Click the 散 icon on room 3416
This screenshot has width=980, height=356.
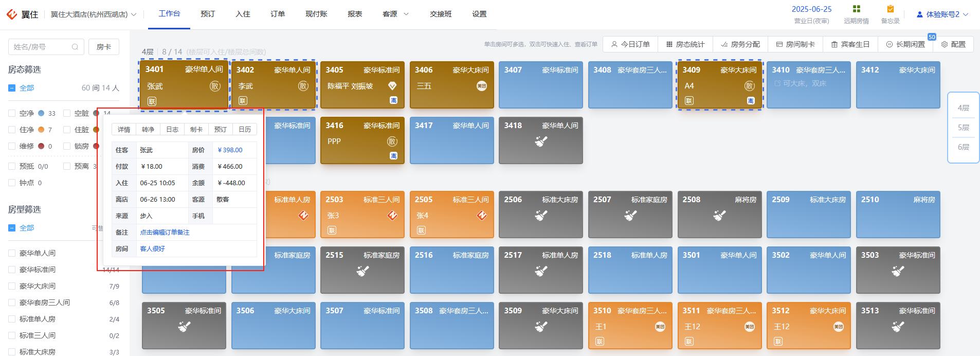[392, 141]
